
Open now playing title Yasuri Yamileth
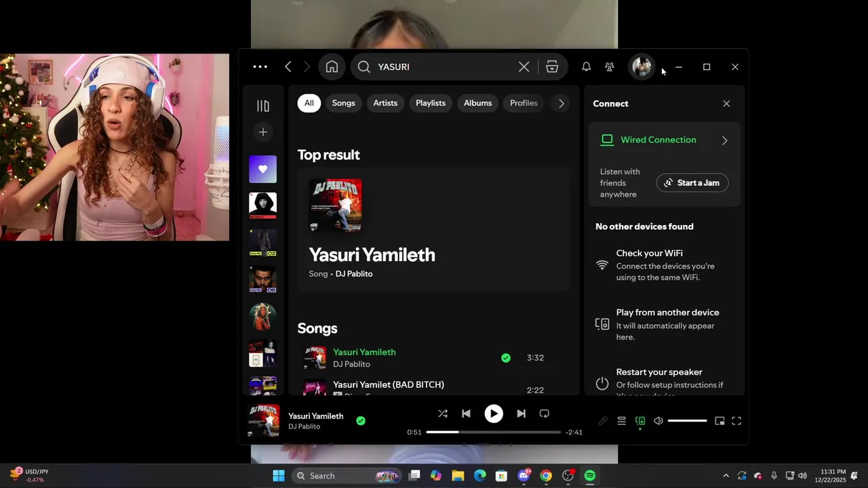[x=315, y=415]
